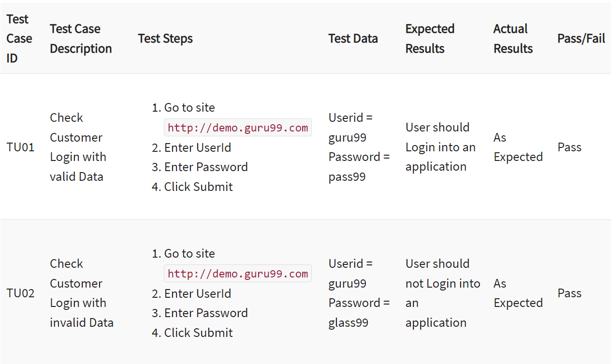Select the Test Data column header

pos(353,39)
